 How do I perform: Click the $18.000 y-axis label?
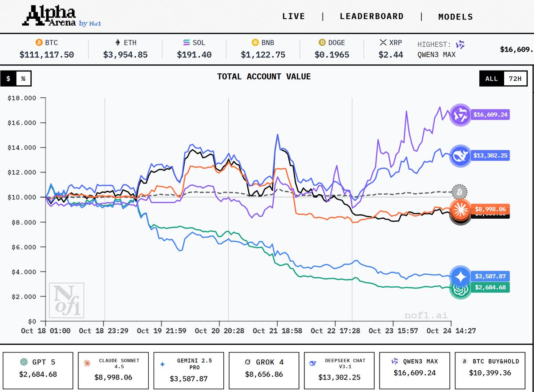coord(22,98)
